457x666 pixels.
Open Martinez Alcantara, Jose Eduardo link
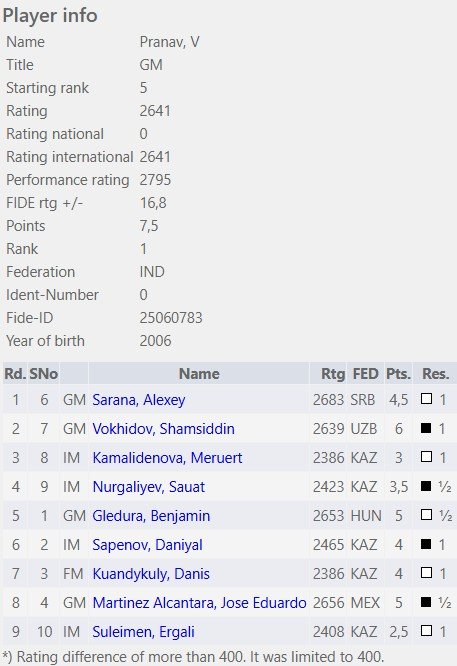(200, 603)
